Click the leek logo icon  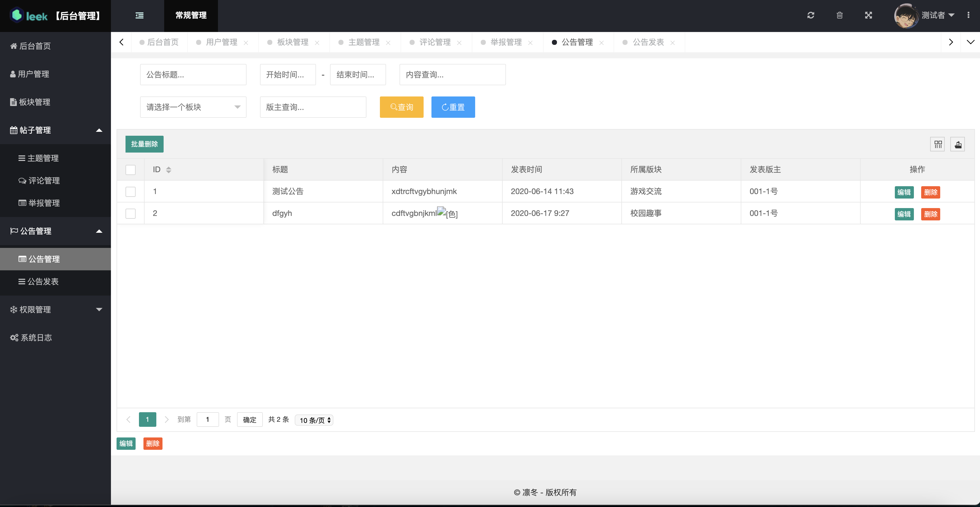pyautogui.click(x=17, y=15)
